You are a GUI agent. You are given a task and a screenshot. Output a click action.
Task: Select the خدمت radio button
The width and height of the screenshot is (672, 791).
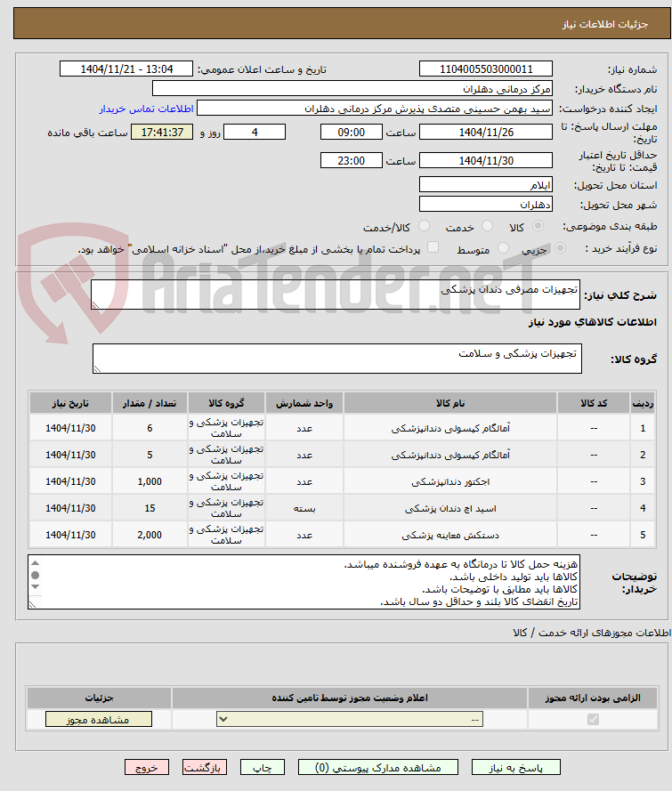487,226
